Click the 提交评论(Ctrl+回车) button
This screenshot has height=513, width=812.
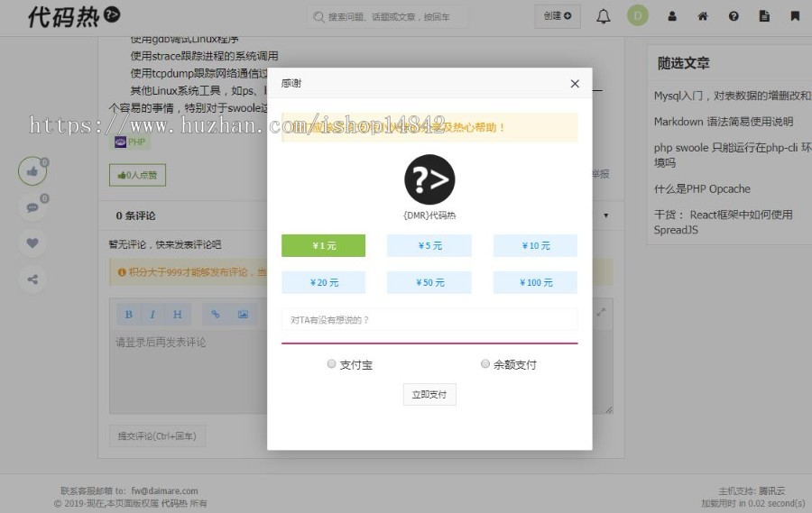157,436
